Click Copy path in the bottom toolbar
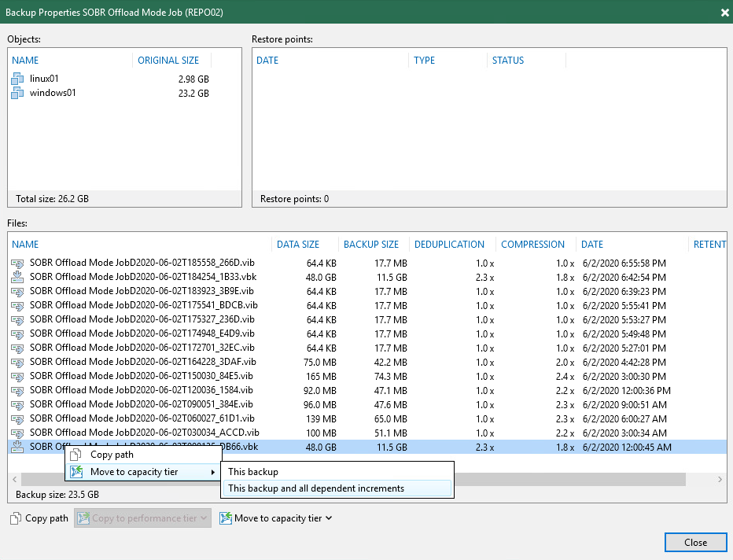Image resolution: width=733 pixels, height=560 pixels. click(x=46, y=518)
